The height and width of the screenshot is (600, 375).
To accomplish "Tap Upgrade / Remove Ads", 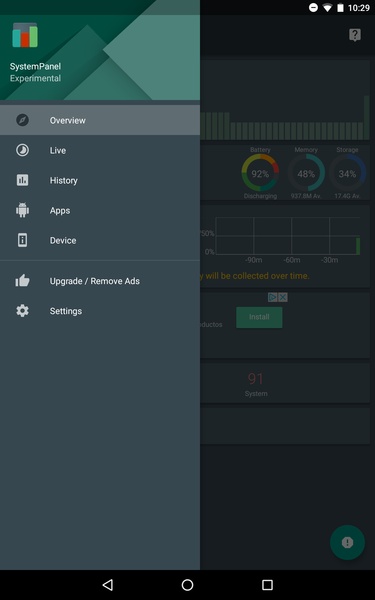I will pyautogui.click(x=100, y=281).
